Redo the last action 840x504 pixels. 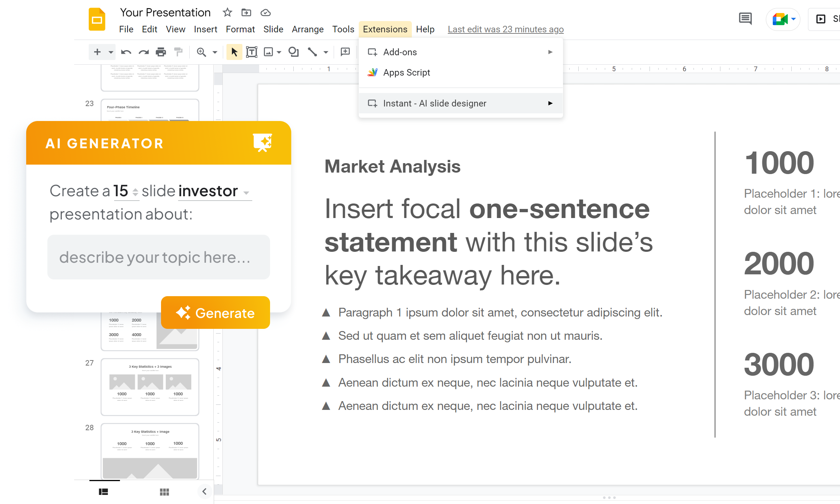coord(143,52)
